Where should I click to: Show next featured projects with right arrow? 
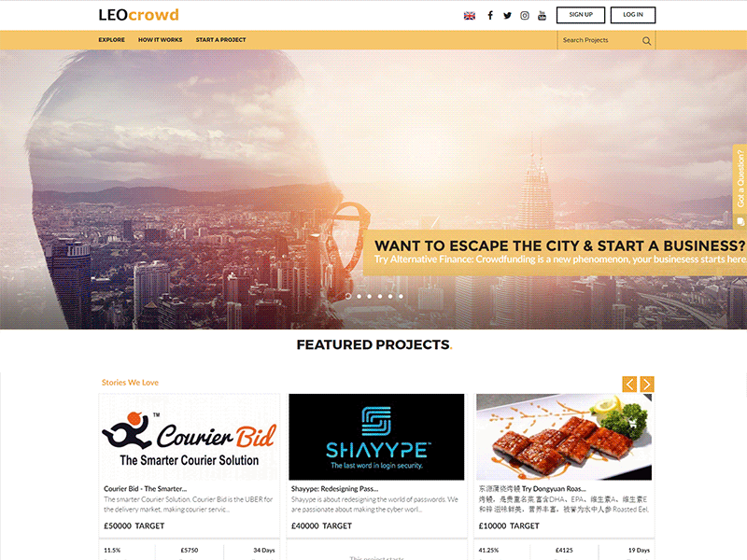point(646,384)
